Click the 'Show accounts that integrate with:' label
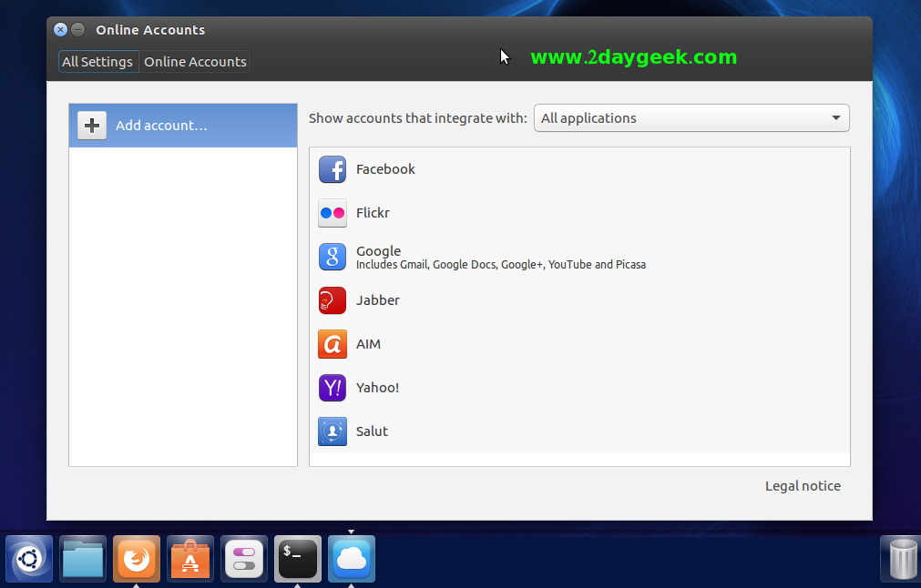This screenshot has height=588, width=921. click(417, 118)
